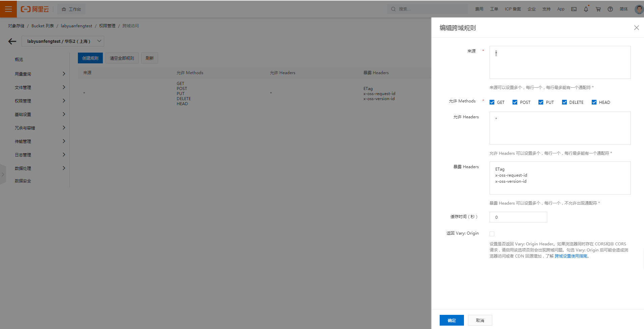Open the labyuanfengtest bucket dropdown
Viewport: 644px width, 329px height.
[x=63, y=41]
